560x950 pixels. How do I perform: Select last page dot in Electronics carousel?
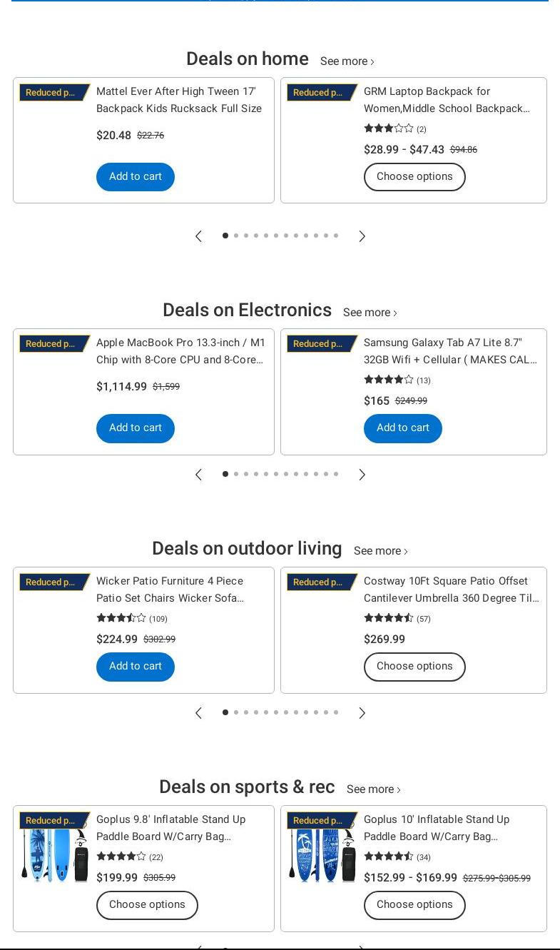[336, 474]
